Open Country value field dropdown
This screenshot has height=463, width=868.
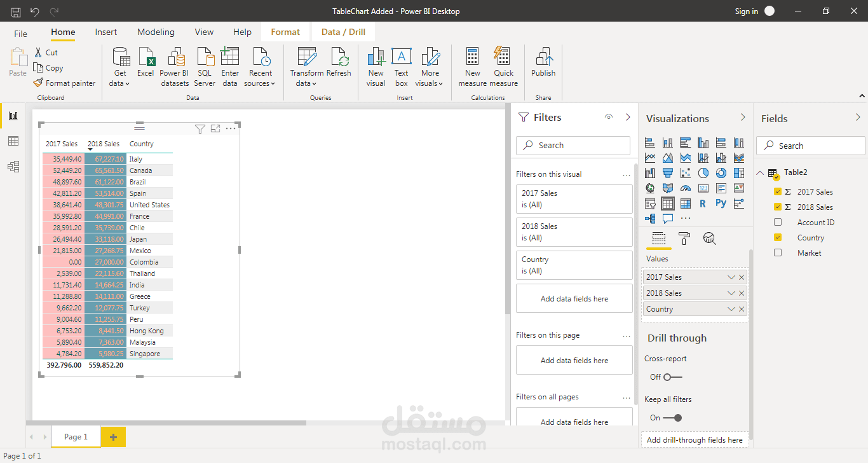(x=731, y=309)
